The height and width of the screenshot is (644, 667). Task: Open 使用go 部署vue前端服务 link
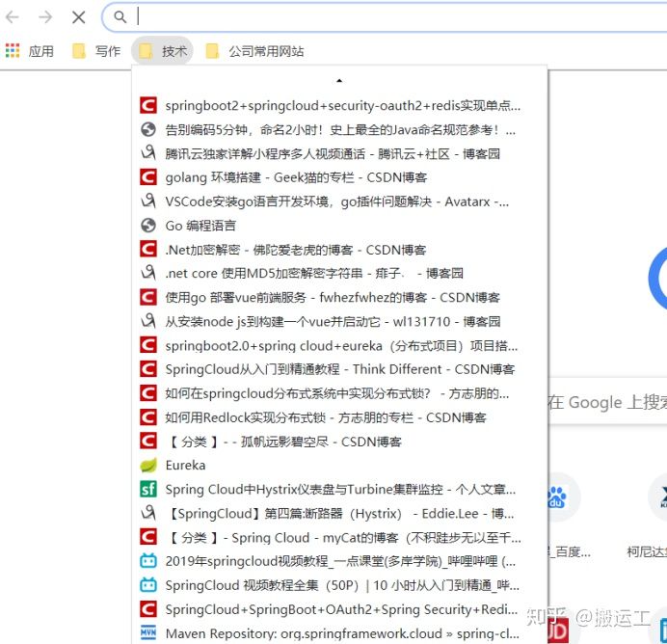click(333, 298)
